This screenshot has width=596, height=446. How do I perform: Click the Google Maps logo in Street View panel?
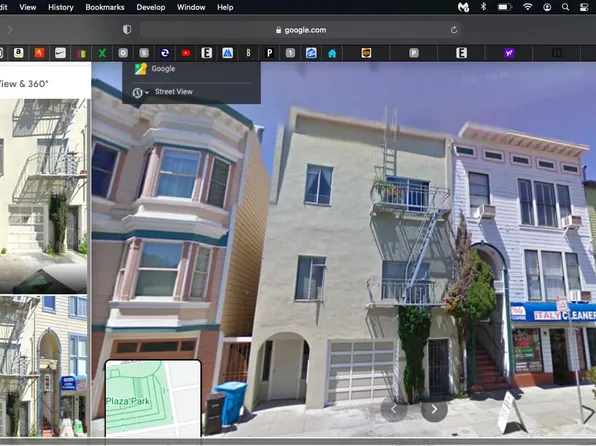coord(141,68)
